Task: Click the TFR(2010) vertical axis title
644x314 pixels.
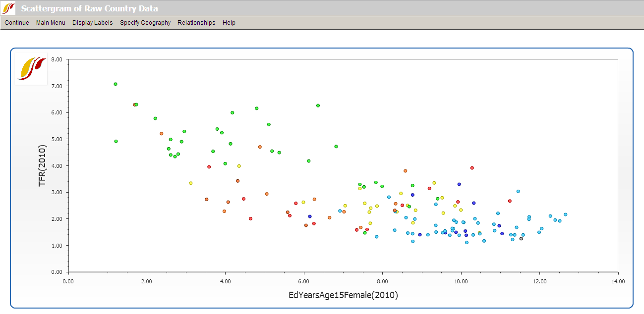Action: pos(43,166)
